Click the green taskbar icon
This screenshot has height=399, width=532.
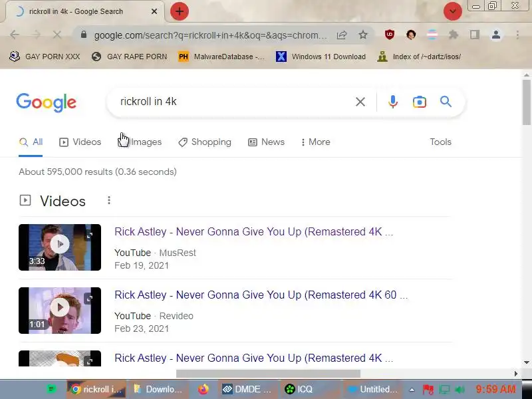[x=52, y=389]
